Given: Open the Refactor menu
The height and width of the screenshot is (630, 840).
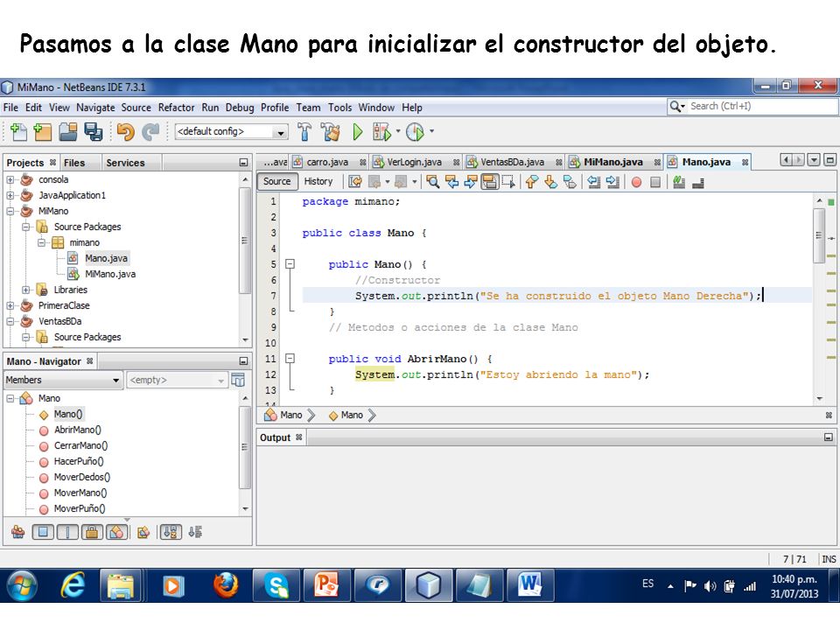Looking at the screenshot, I should click(x=176, y=108).
